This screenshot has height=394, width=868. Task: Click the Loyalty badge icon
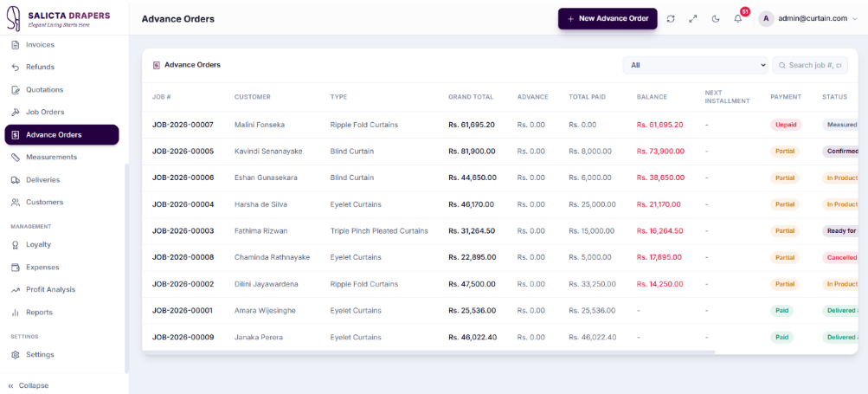pyautogui.click(x=16, y=244)
